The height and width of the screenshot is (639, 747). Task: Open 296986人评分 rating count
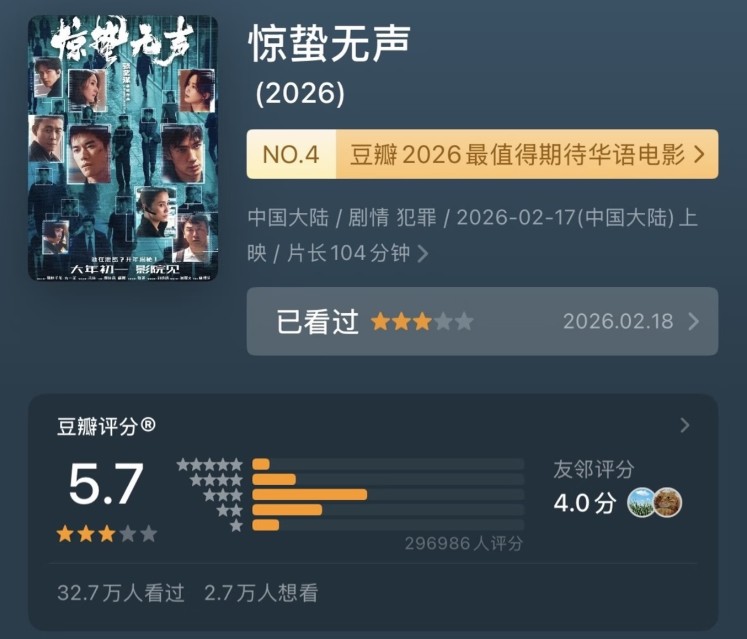pyautogui.click(x=464, y=543)
